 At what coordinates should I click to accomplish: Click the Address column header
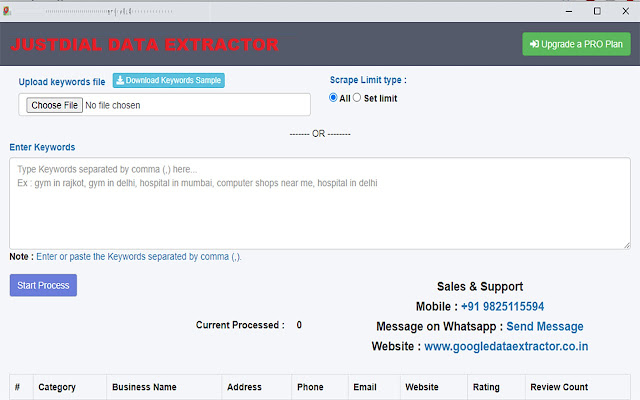244,387
